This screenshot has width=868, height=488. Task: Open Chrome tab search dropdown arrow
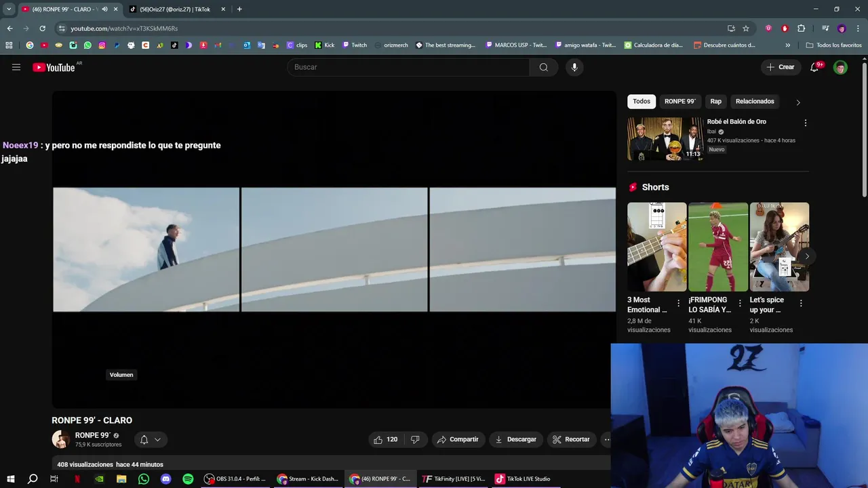coord(9,9)
